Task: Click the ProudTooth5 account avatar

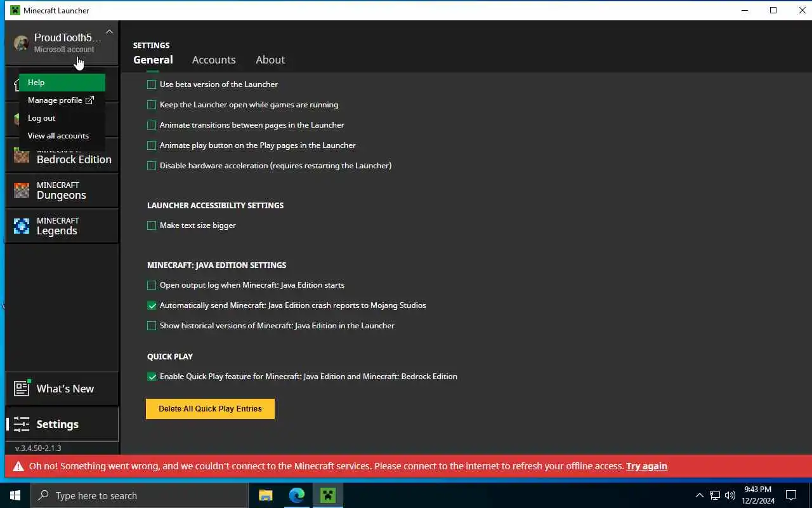Action: (22, 43)
